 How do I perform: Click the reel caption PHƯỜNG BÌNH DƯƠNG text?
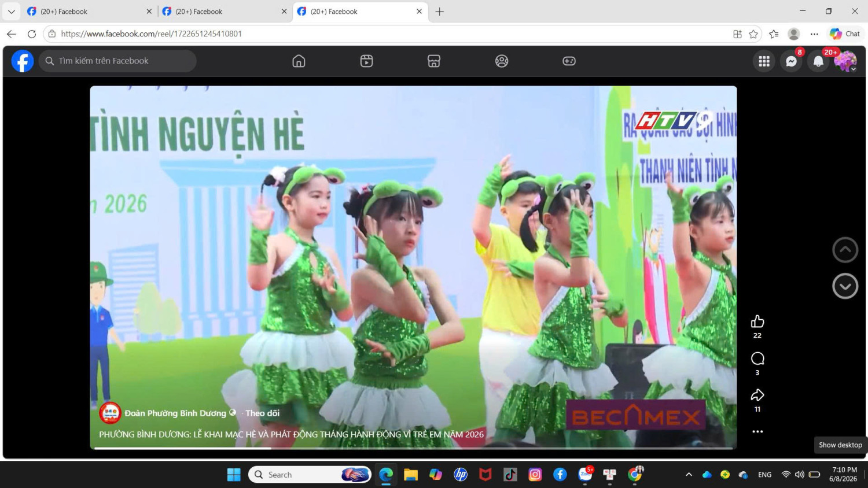[291, 434]
